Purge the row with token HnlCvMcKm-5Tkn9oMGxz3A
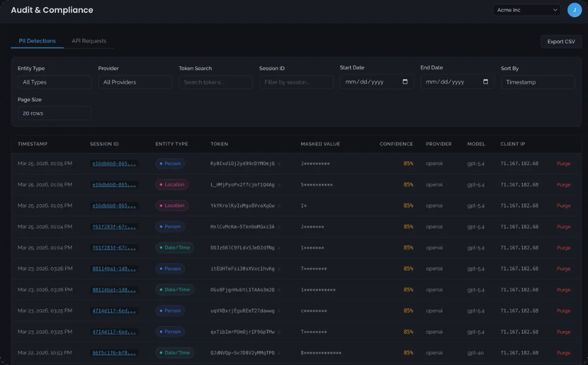 [563, 226]
